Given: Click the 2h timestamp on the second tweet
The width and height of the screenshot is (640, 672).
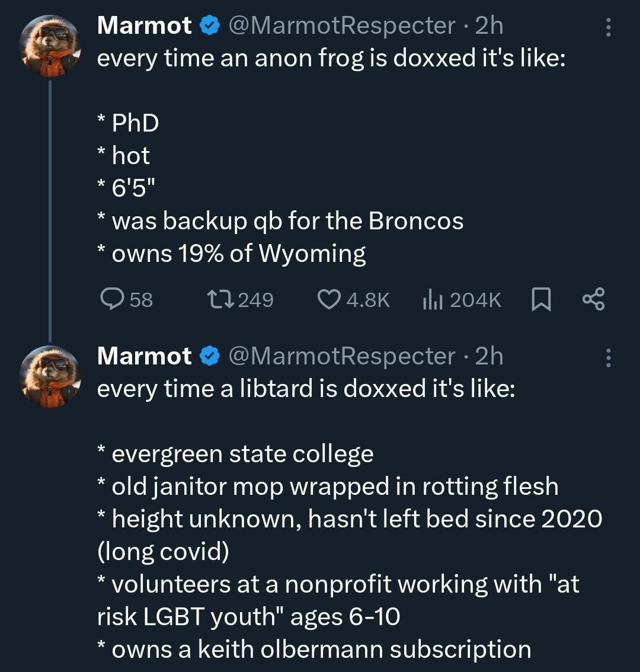Looking at the screenshot, I should tap(489, 356).
